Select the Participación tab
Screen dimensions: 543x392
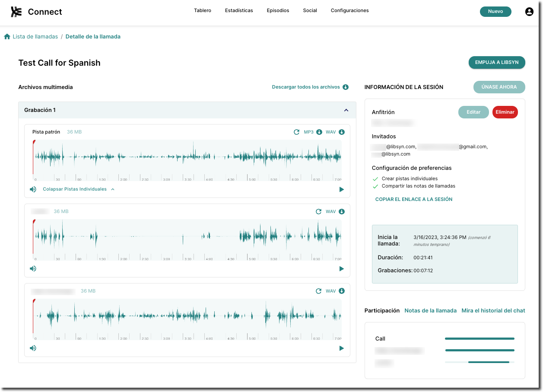pos(382,310)
